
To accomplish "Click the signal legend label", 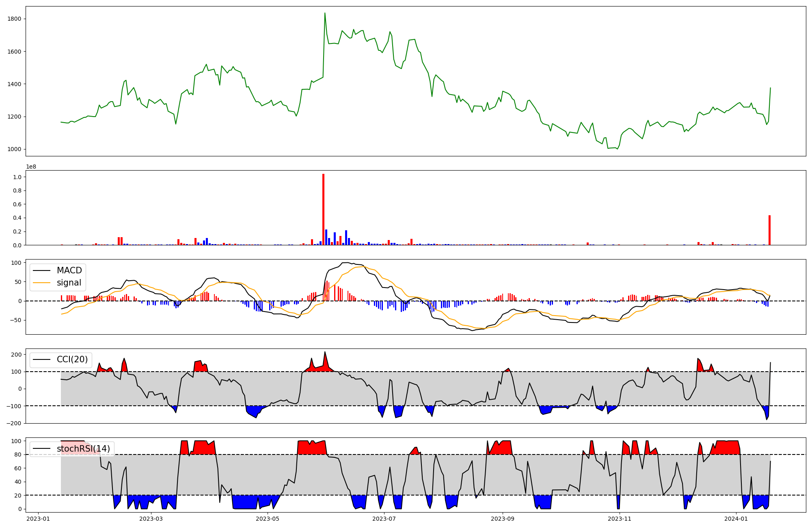I will 69,283.
